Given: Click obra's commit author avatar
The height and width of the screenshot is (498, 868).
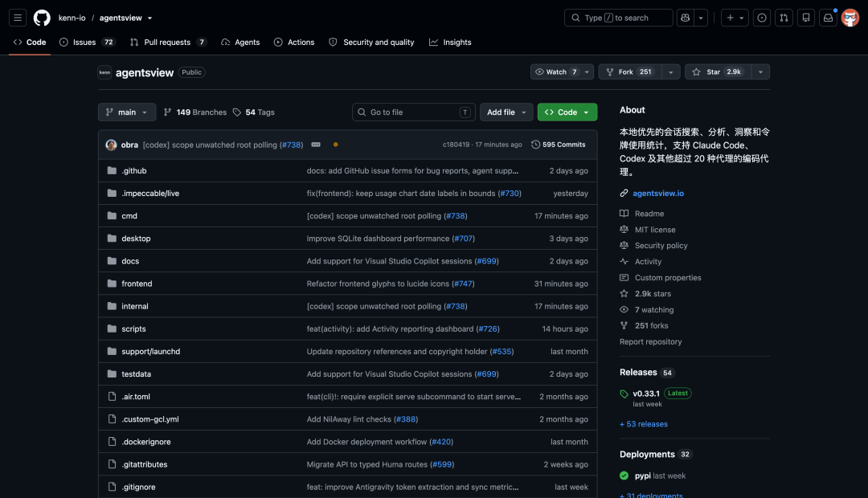Looking at the screenshot, I should click(x=111, y=145).
